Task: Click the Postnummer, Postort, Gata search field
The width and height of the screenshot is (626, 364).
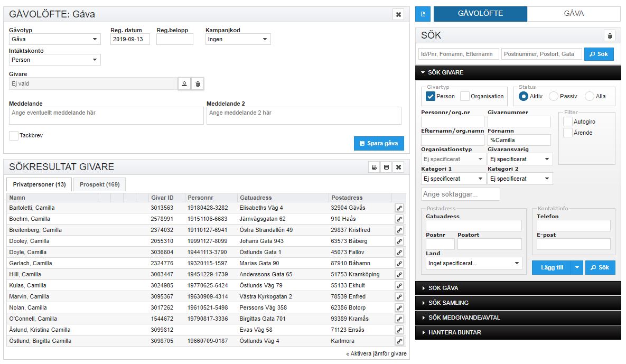Action: (541, 54)
